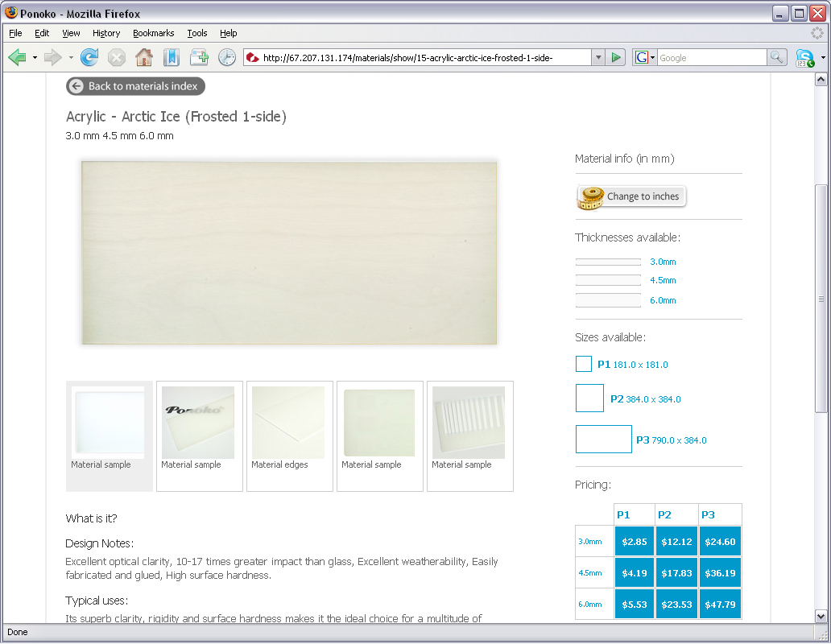Click the Google search input field
Viewport: 831px width, 644px height.
coord(712,58)
